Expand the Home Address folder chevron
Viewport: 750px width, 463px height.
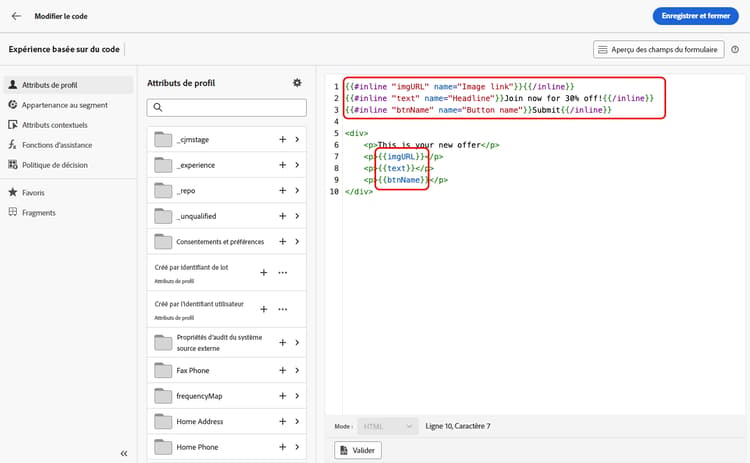point(297,421)
